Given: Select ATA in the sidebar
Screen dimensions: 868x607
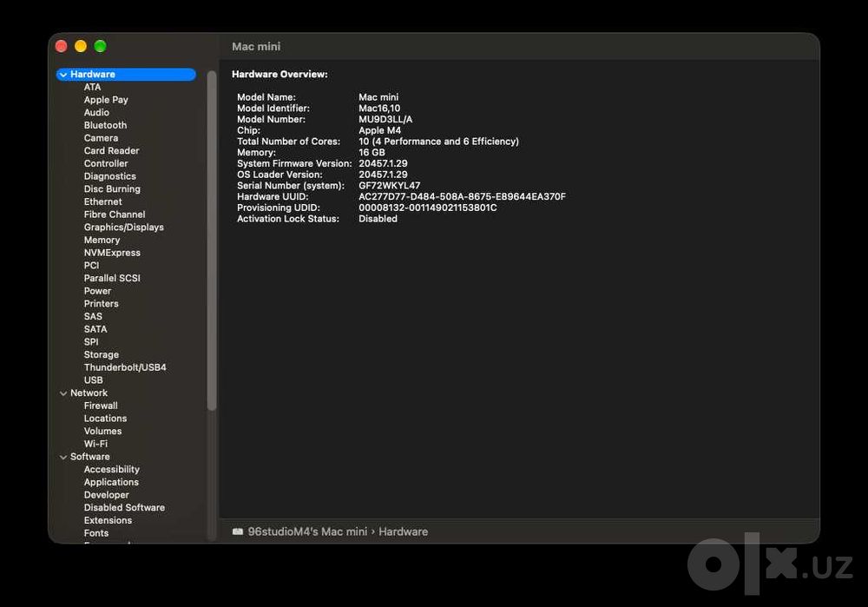Looking at the screenshot, I should pyautogui.click(x=93, y=87).
